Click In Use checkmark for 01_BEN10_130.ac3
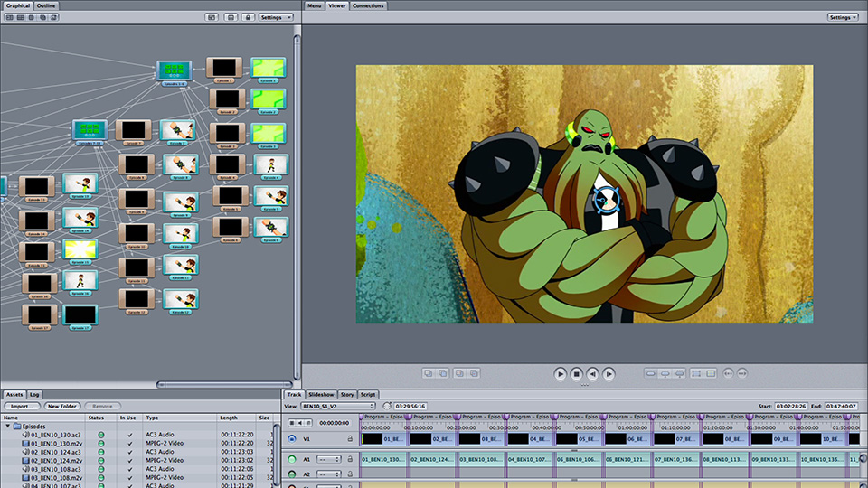Viewport: 868px width, 488px height. pos(130,435)
